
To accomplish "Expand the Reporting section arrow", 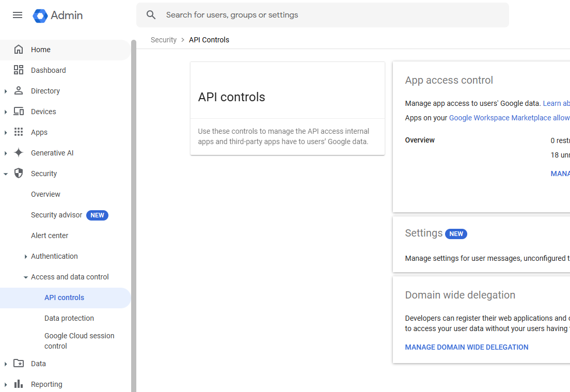I will pos(6,385).
